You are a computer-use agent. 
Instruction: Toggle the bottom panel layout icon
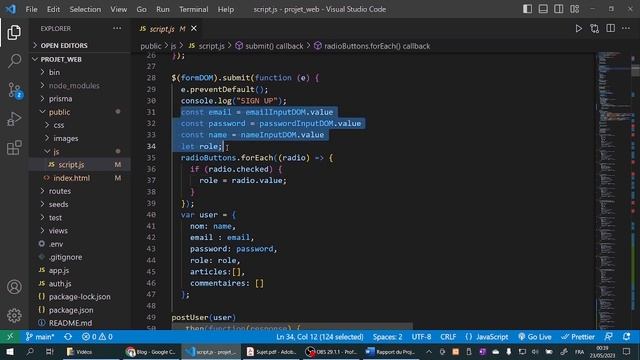click(543, 9)
